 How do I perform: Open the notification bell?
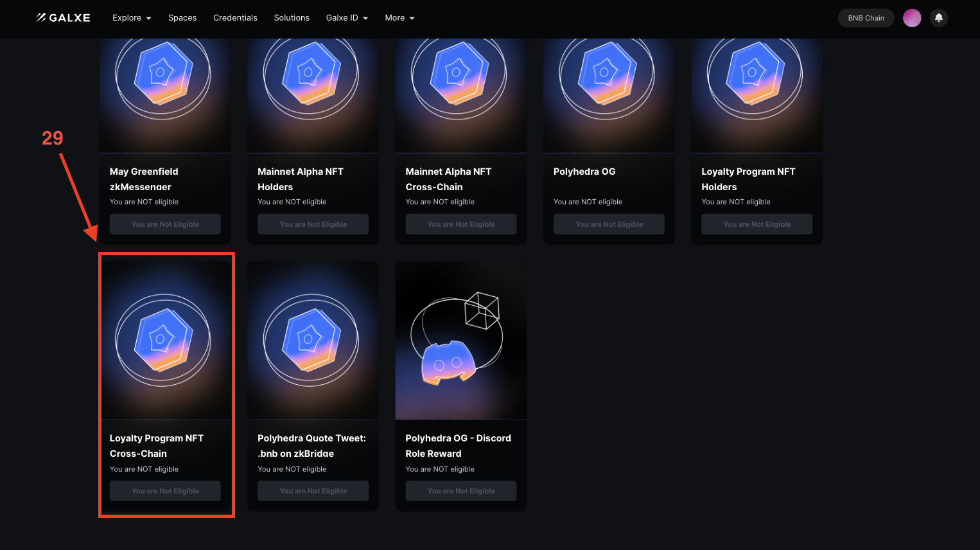click(x=938, y=17)
